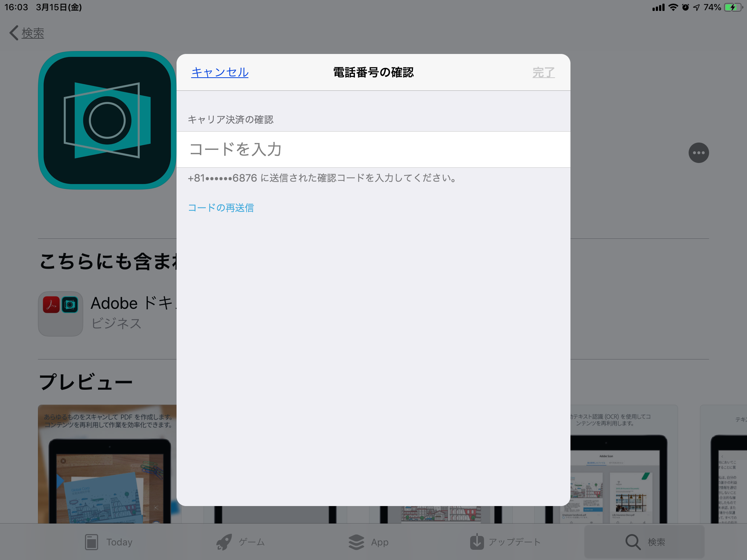Image resolution: width=747 pixels, height=560 pixels.
Task: Tap the Adobe ドキュメント bundle title
Action: pyautogui.click(x=133, y=303)
